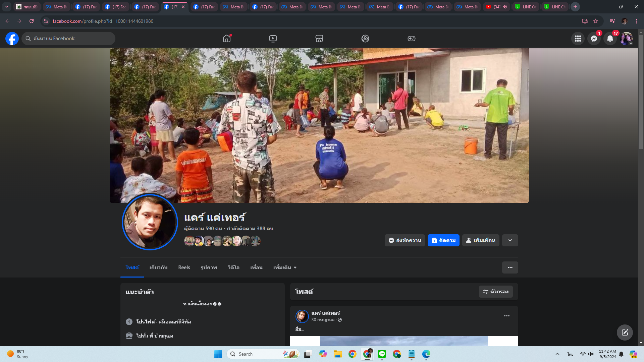The width and height of the screenshot is (644, 362).
Task: Switch to the Reels tab
Action: pos(184,267)
